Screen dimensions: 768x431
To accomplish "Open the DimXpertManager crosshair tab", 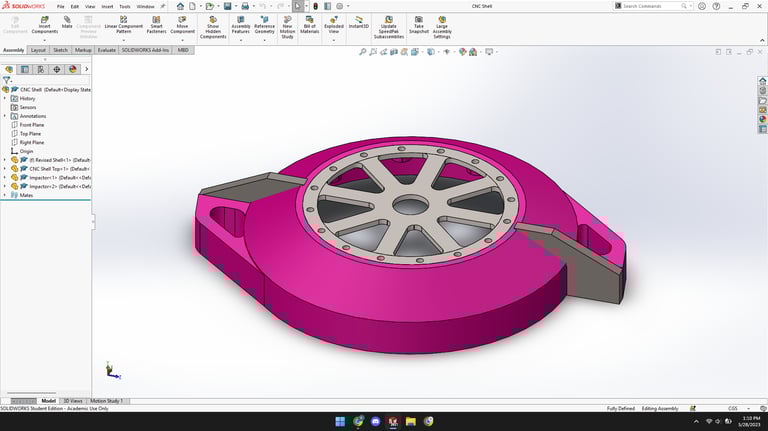I will (57, 70).
